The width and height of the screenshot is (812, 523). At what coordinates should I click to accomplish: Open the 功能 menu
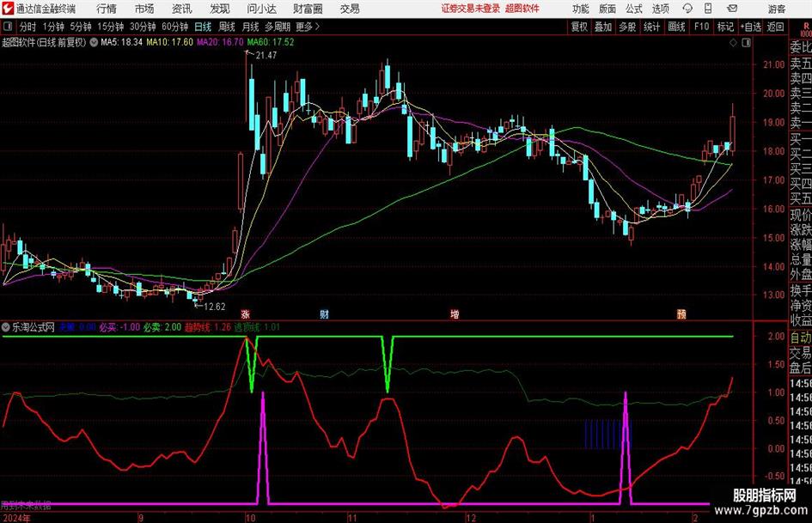[x=581, y=9]
